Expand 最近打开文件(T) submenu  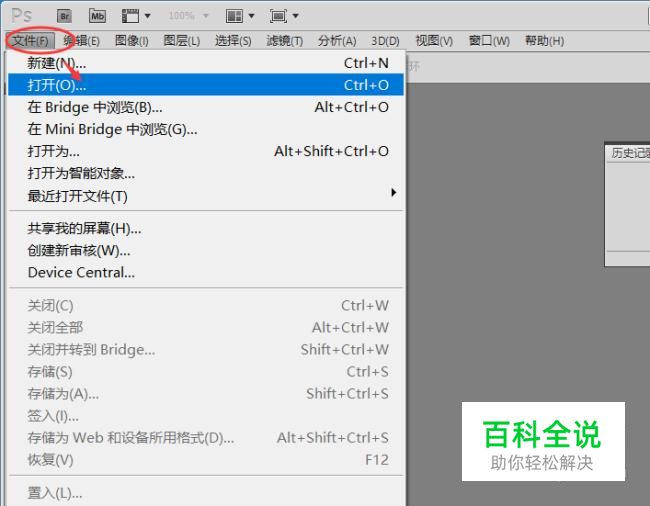pos(206,196)
